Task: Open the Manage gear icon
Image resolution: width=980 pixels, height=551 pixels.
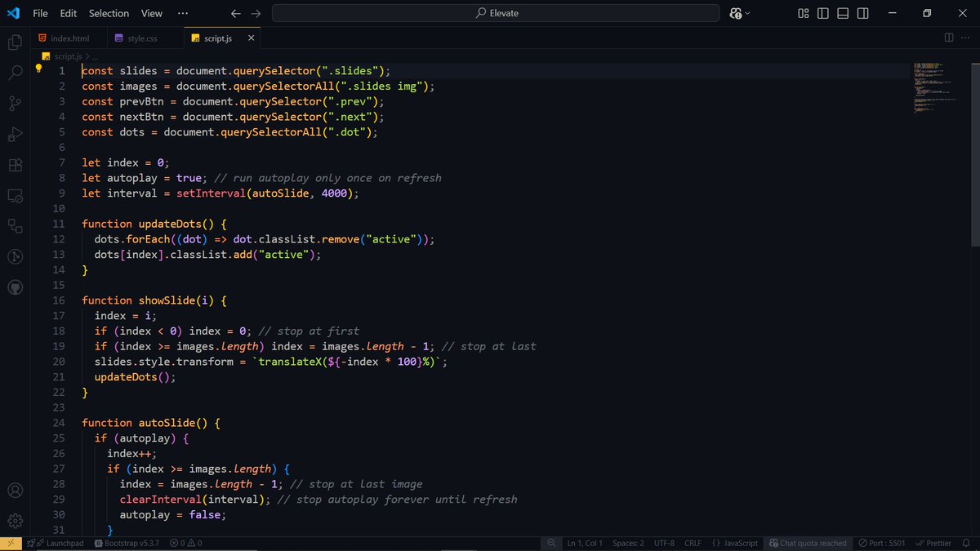Action: tap(15, 521)
